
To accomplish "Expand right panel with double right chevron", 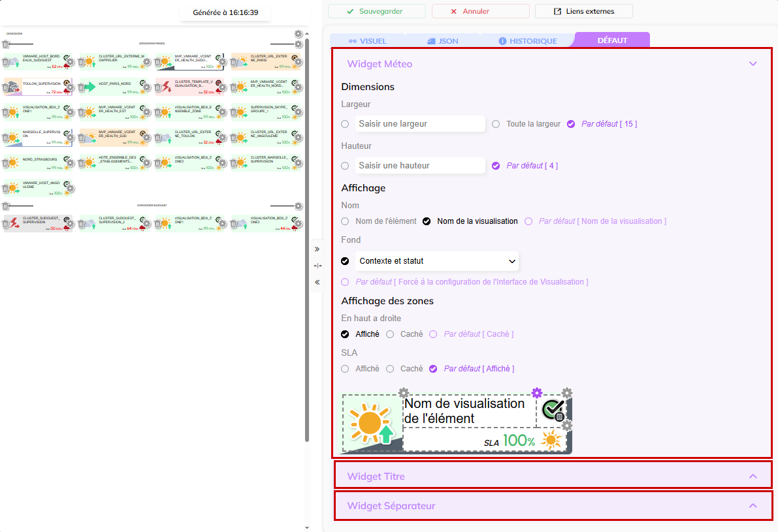I will (317, 249).
